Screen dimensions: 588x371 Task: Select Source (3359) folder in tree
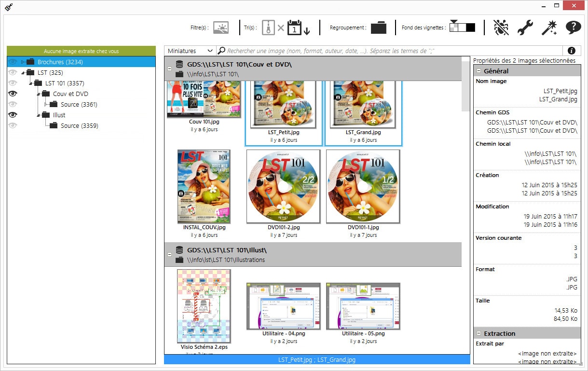79,125
